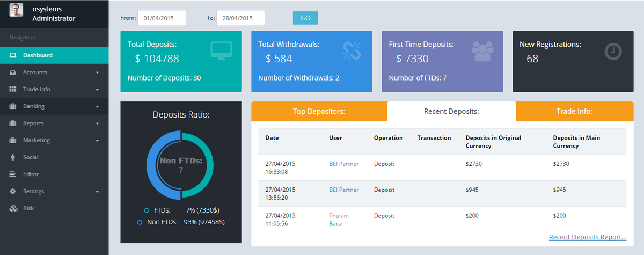
Task: Click the monitor icon on Total Deposits card
Action: (221, 50)
